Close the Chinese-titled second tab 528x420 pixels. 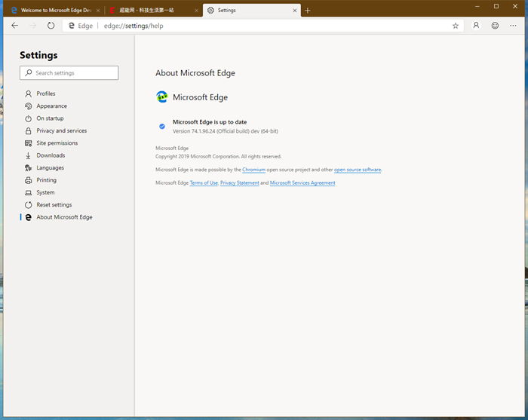(x=196, y=11)
